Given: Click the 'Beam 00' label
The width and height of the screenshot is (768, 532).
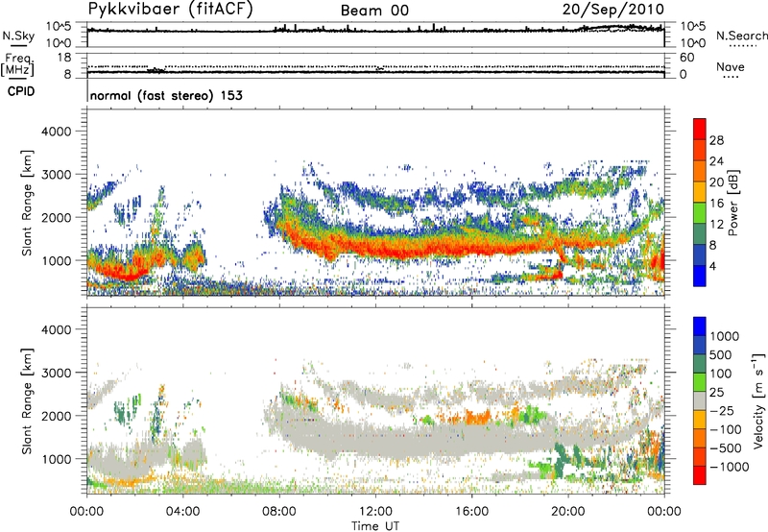Looking at the screenshot, I should (x=374, y=11).
